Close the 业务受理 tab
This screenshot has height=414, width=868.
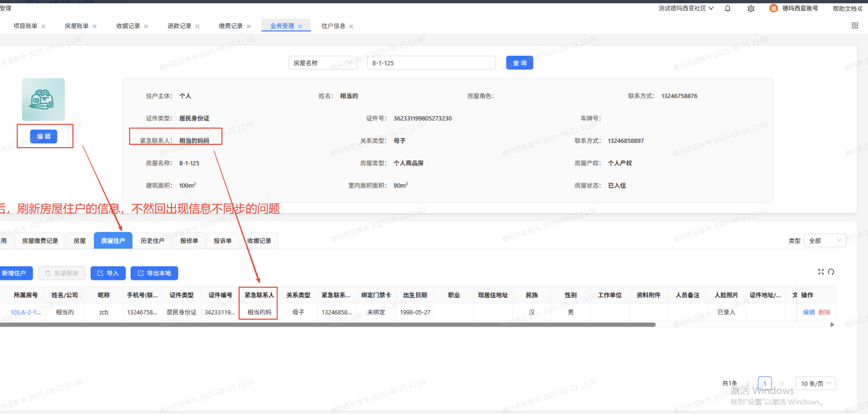tap(300, 26)
